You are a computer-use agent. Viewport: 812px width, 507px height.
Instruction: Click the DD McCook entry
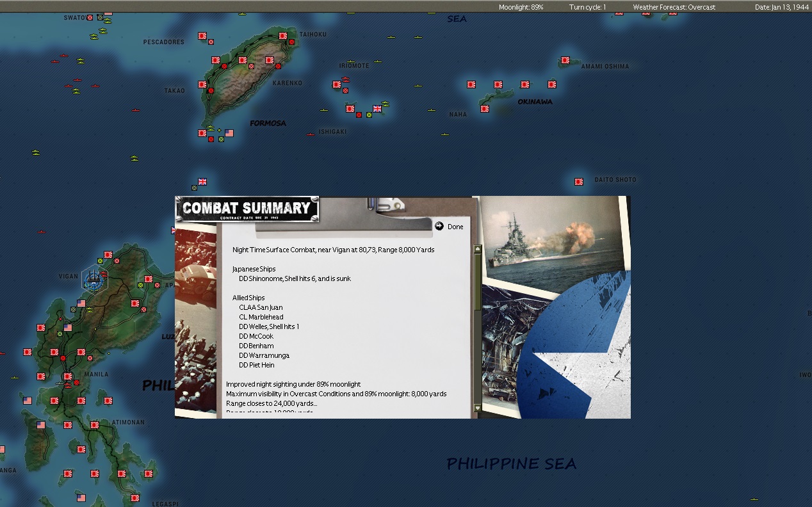[x=256, y=336]
